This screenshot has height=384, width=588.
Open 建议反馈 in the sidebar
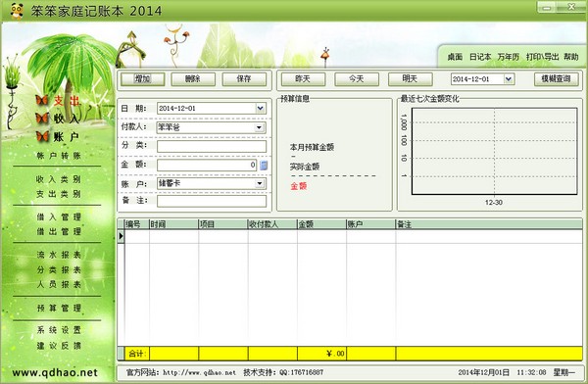[x=59, y=346]
